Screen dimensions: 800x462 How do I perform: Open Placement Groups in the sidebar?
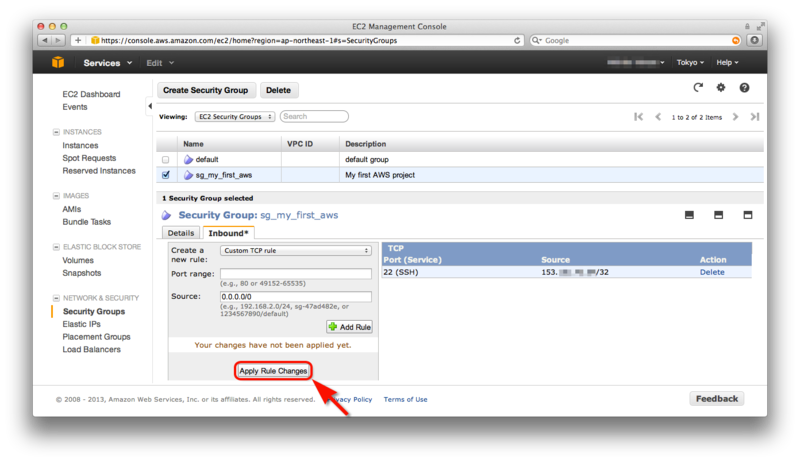pyautogui.click(x=96, y=337)
